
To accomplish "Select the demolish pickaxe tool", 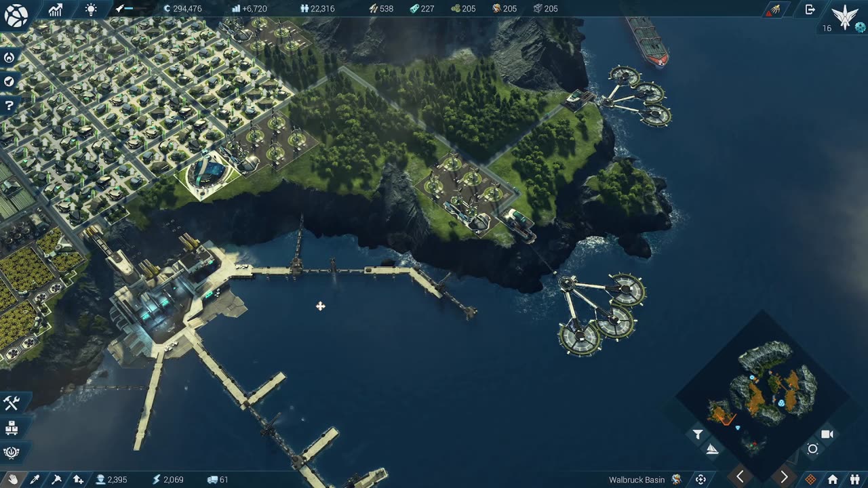I will [x=56, y=479].
